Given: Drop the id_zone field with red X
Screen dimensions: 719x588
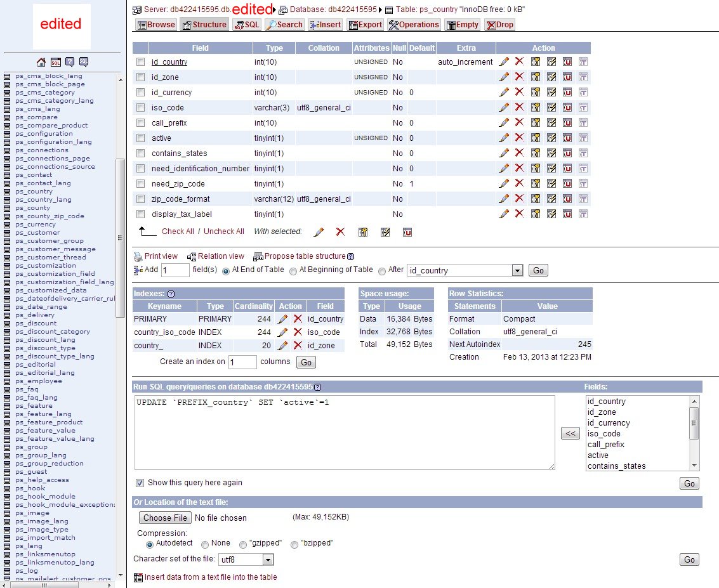Looking at the screenshot, I should coord(519,77).
